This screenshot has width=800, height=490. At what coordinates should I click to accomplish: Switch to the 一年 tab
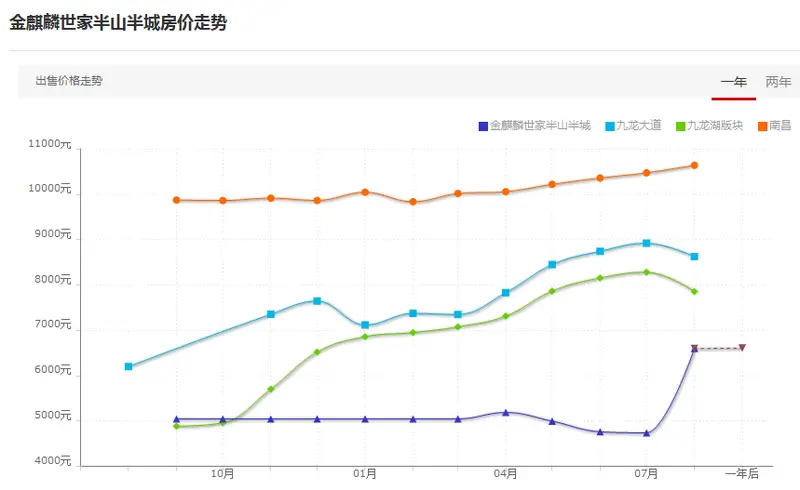click(734, 82)
